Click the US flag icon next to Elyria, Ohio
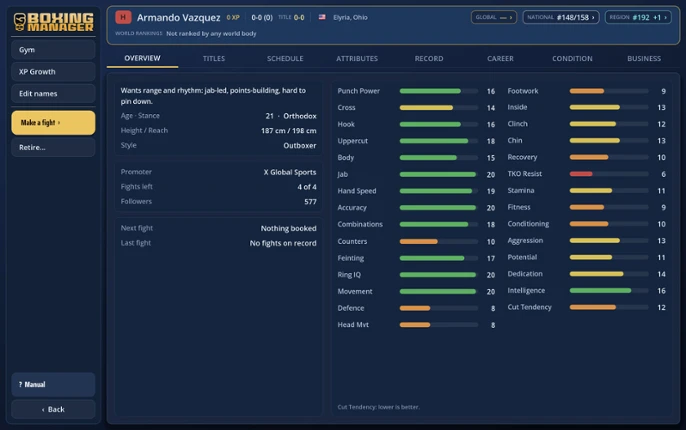Screen dimensions: 686x430 coord(322,17)
